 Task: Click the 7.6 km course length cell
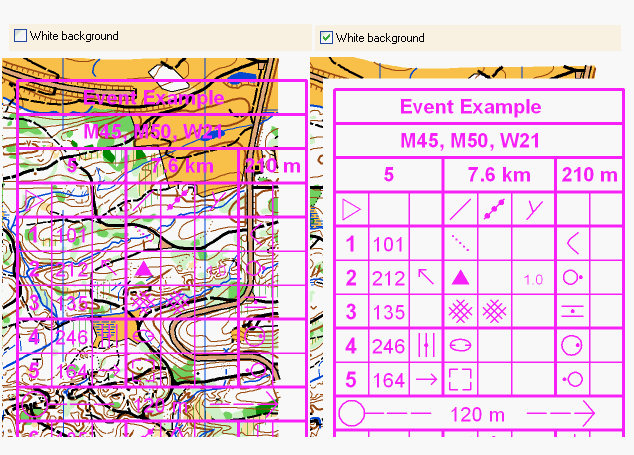[x=498, y=175]
